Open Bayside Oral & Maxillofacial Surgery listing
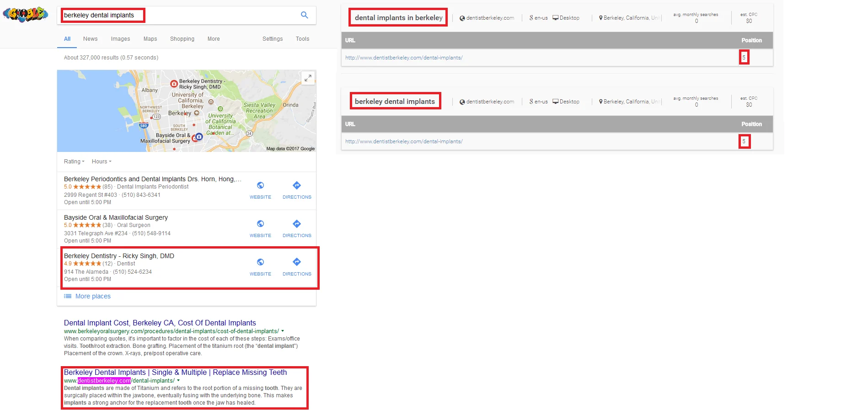This screenshot has height=411, width=868. point(116,217)
